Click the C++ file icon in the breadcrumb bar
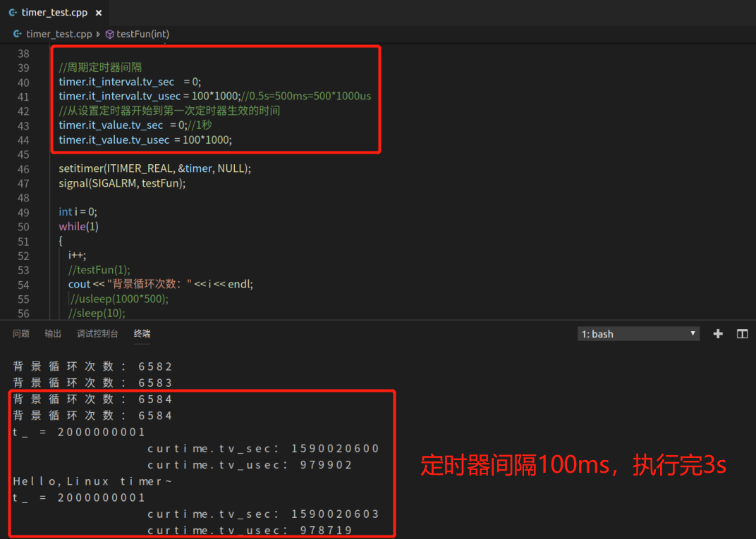 click(x=16, y=34)
